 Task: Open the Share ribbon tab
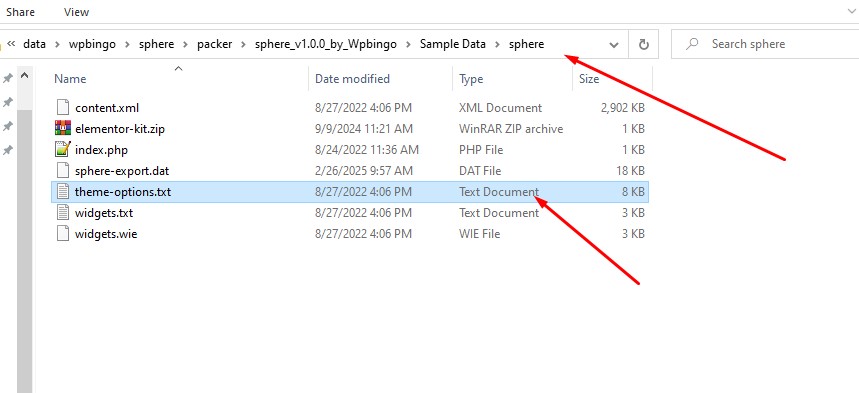pyautogui.click(x=21, y=12)
